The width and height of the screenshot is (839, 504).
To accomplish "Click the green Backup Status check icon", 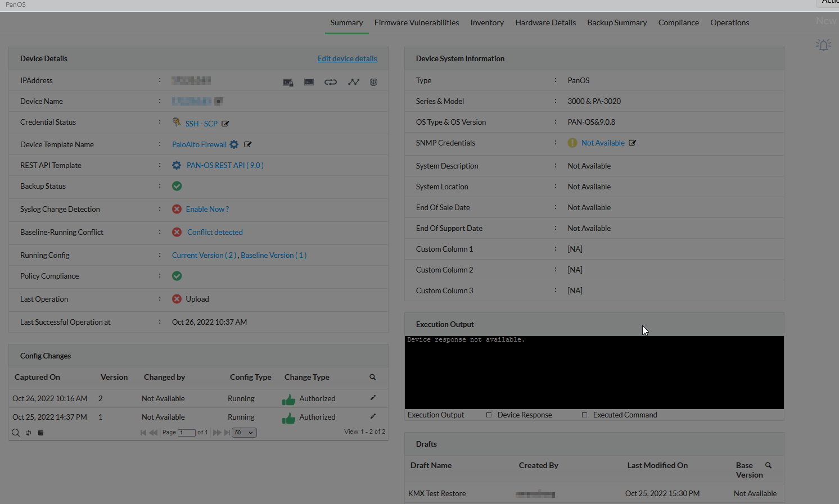I will [177, 186].
